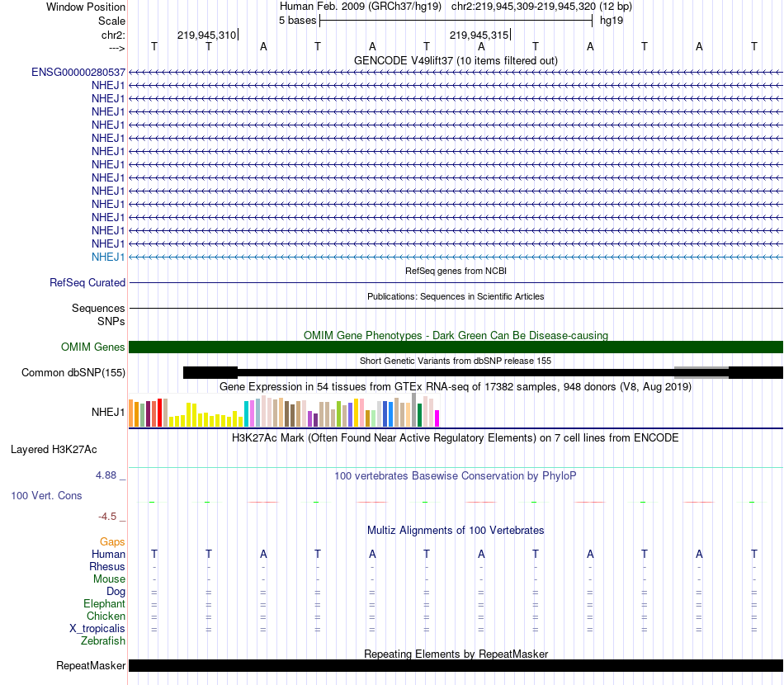Click the orange Gaps label
This screenshot has height=685, width=784.
point(112,542)
